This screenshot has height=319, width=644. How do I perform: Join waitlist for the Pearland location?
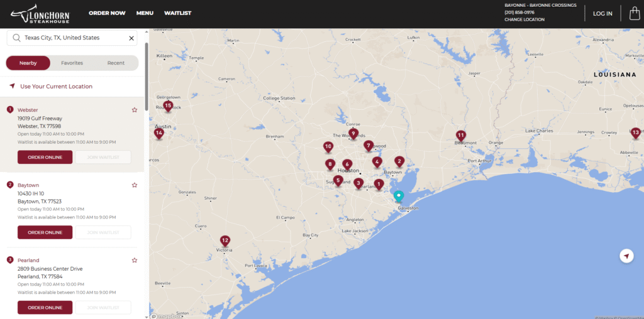click(103, 308)
